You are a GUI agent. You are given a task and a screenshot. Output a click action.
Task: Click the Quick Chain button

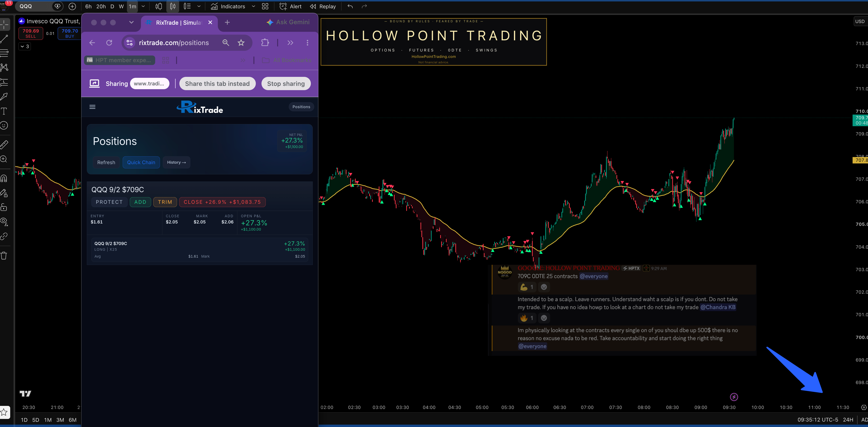tap(141, 162)
